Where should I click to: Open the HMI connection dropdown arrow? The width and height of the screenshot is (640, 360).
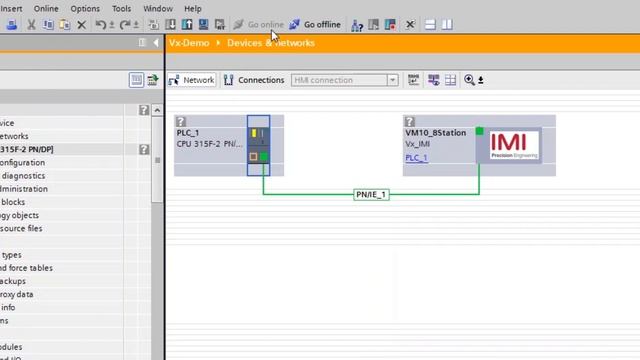pyautogui.click(x=393, y=80)
